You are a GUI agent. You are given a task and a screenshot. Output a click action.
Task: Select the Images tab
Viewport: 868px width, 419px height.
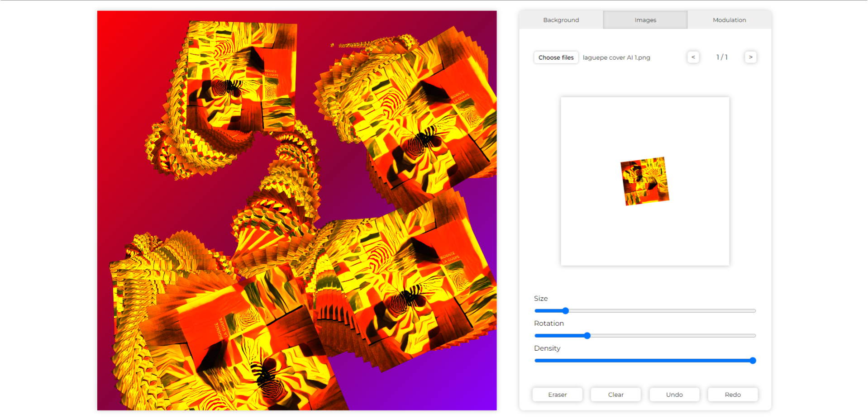coord(645,20)
